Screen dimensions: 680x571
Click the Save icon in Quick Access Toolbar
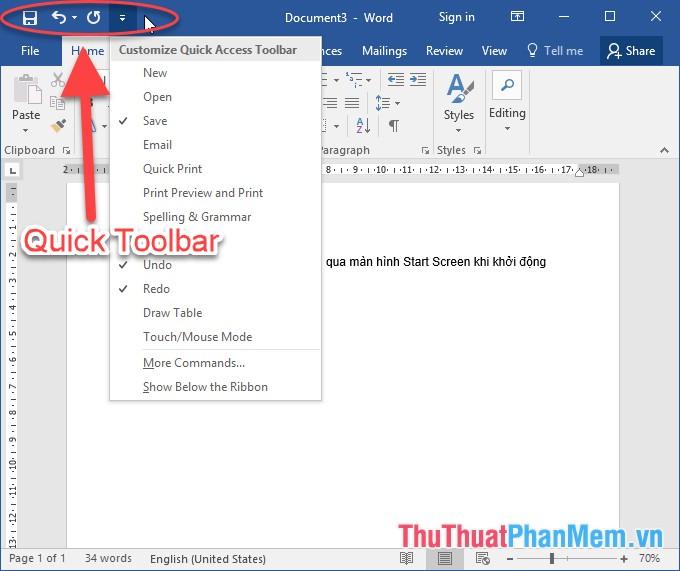(29, 18)
